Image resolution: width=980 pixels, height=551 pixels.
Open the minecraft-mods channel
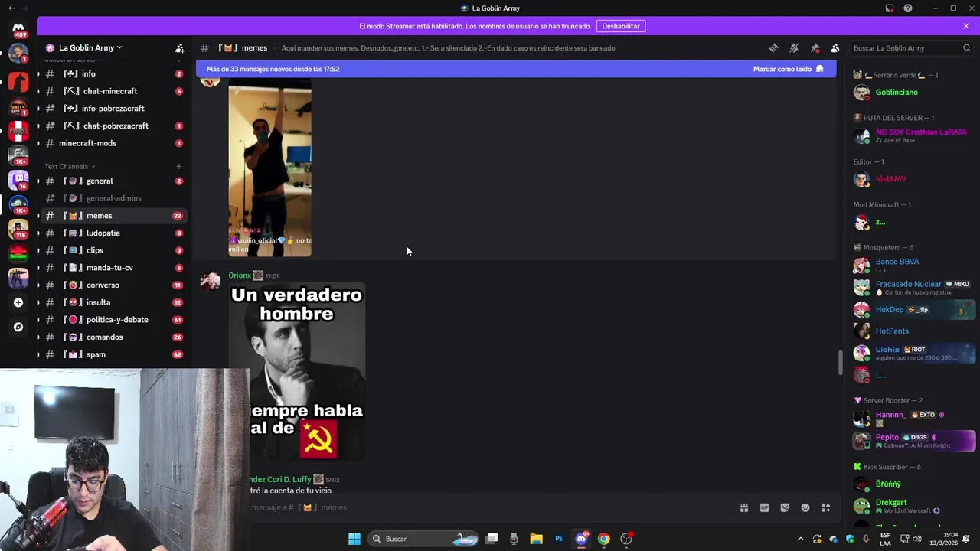pos(112,143)
